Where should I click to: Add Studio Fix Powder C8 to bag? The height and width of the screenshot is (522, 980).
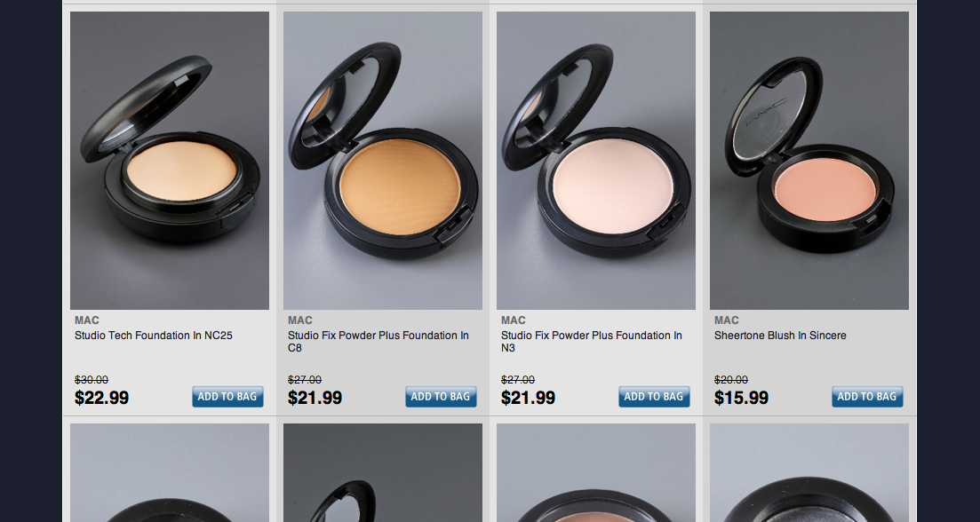click(x=441, y=397)
